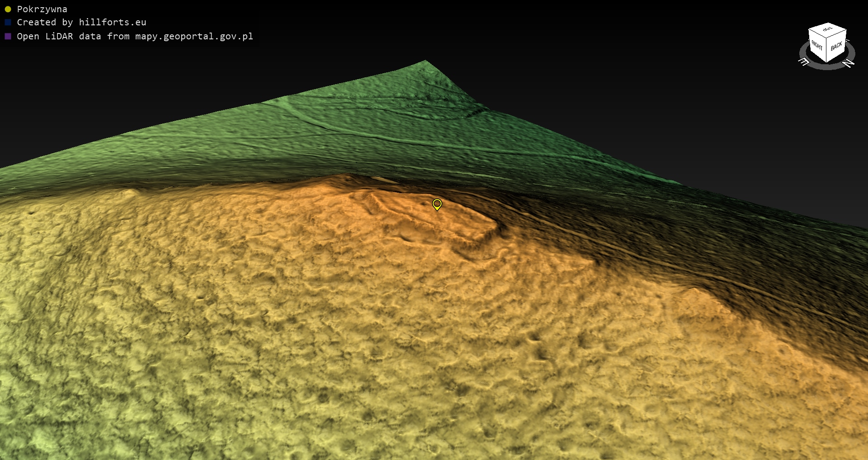
Task: Toggle the yellow Pokrzywna legend dot
Action: pyautogui.click(x=8, y=9)
